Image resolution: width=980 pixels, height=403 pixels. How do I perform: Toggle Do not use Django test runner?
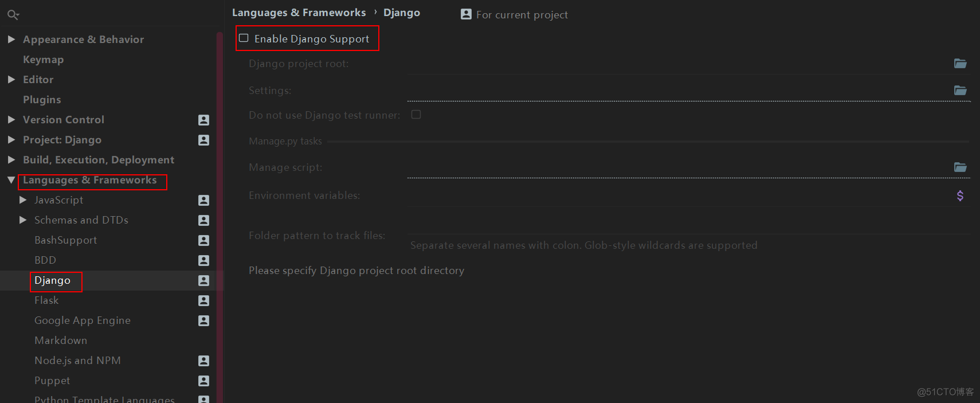pos(416,115)
